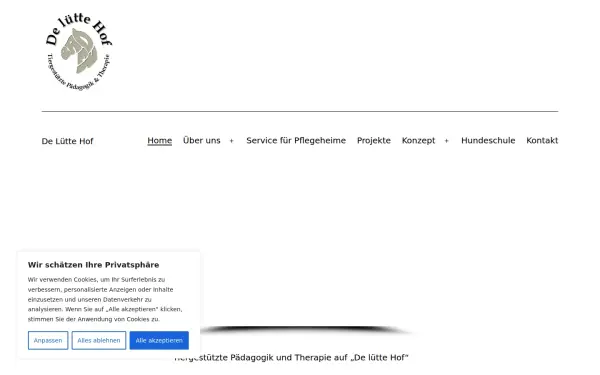Image resolution: width=600 pixels, height=375 pixels.
Task: Go to Service für Pflegeheime
Action: tap(296, 140)
